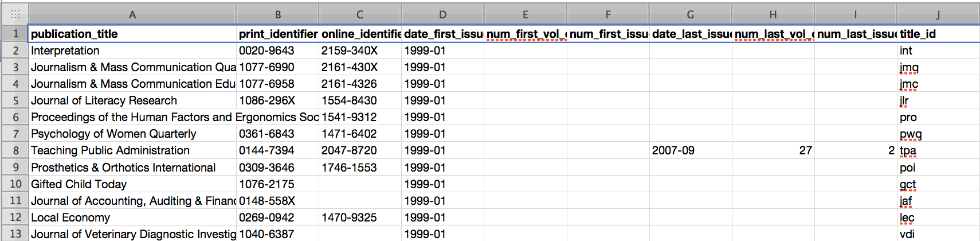This screenshot has height=241, width=980.
Task: Select Psychology of Women Quarterly cell
Action: [x=132, y=134]
